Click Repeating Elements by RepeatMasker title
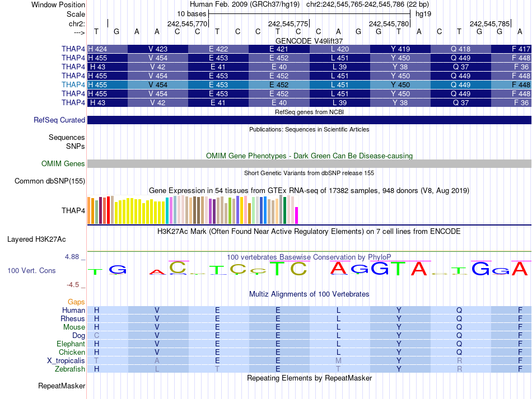Viewport: 532px width, 399px height. click(310, 378)
